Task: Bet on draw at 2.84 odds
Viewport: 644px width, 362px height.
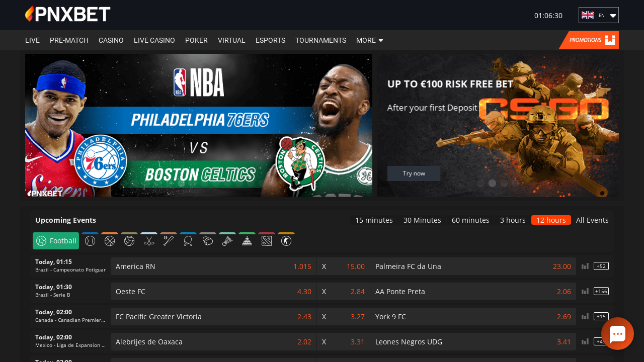Action: pyautogui.click(x=343, y=291)
